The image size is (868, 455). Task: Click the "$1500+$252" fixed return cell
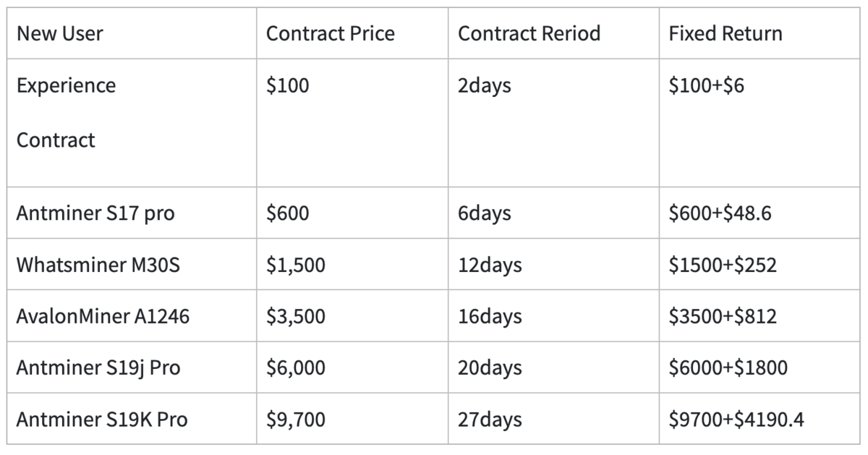coord(723,265)
